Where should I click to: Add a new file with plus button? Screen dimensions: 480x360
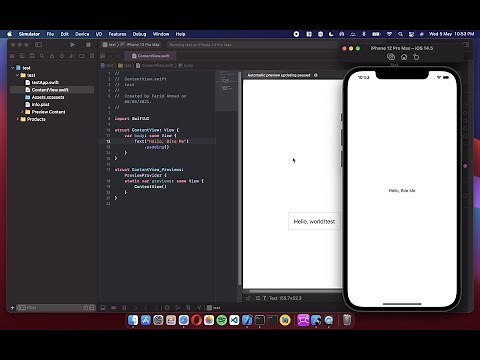coord(12,307)
